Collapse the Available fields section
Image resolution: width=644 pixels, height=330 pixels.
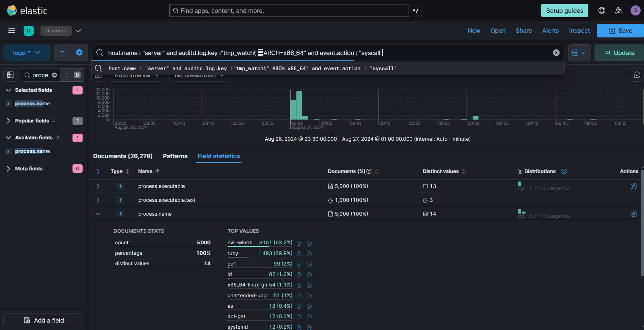click(x=9, y=138)
